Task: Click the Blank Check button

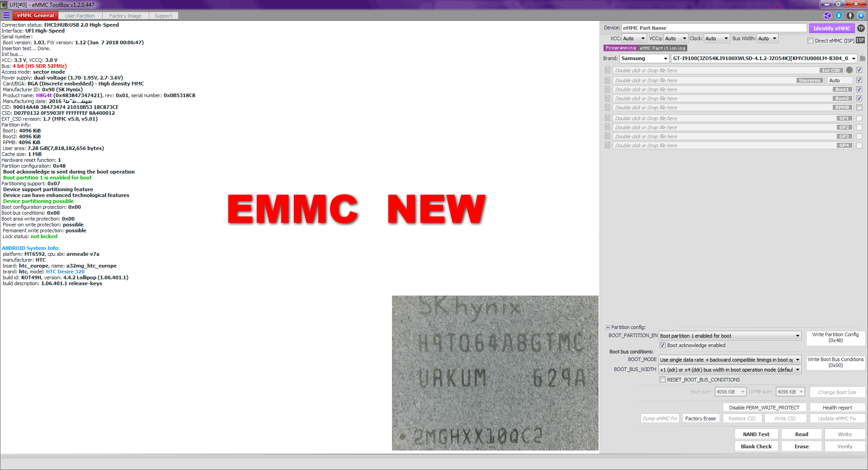Action: tap(756, 446)
